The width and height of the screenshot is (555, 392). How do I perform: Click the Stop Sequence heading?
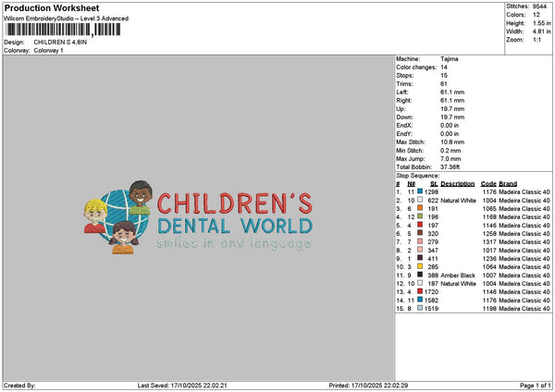pyautogui.click(x=418, y=176)
